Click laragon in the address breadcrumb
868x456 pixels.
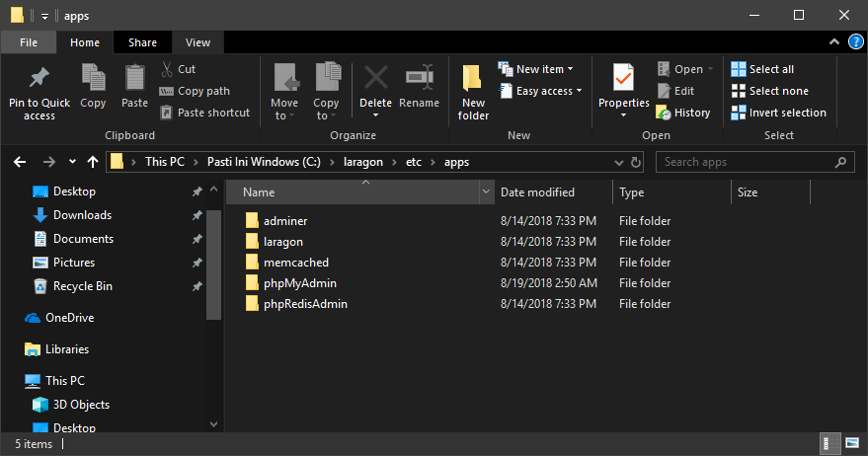(x=363, y=162)
